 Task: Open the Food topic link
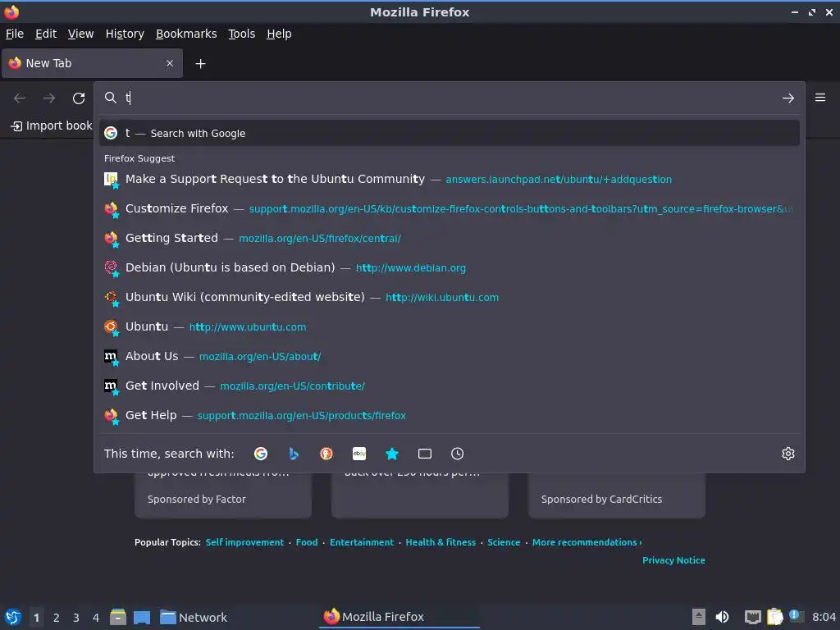pos(307,542)
